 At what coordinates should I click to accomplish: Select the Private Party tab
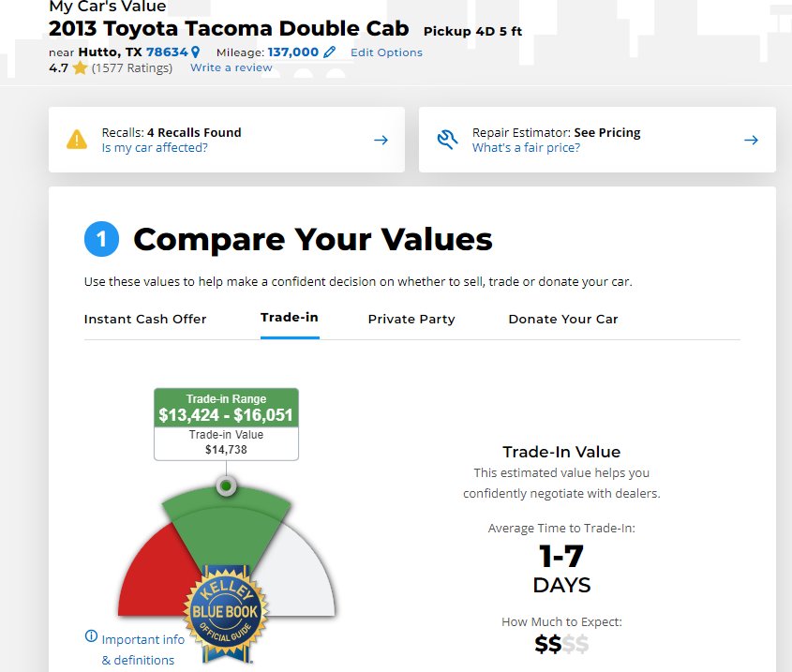coord(411,320)
